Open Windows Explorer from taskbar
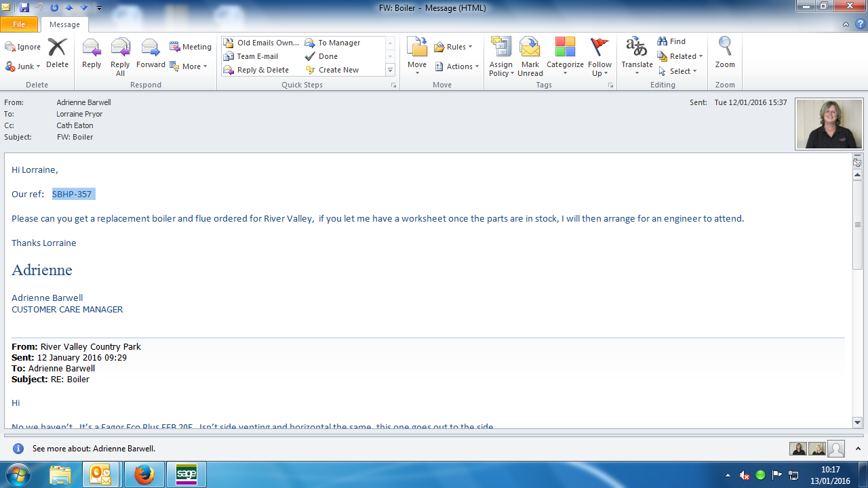Image resolution: width=868 pixels, height=488 pixels. [x=60, y=474]
